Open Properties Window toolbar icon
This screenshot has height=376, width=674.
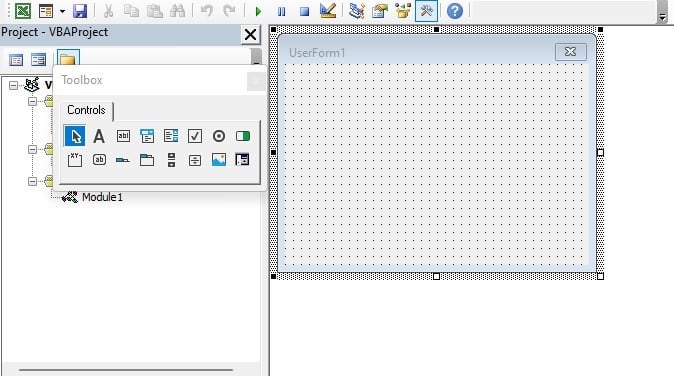point(380,11)
